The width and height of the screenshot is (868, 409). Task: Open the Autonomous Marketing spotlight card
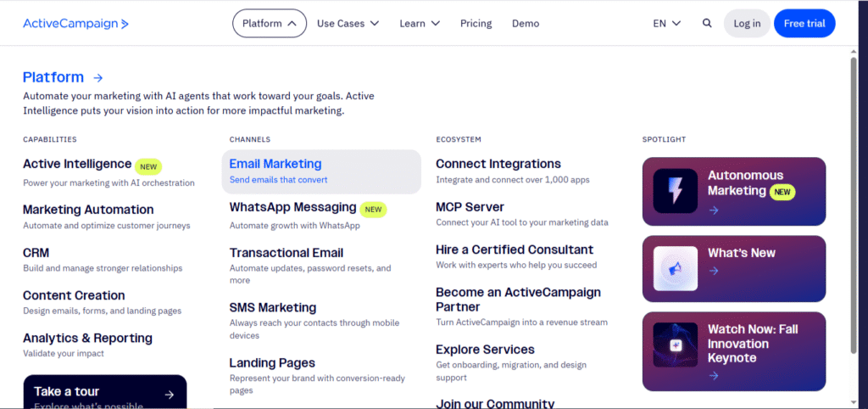click(x=734, y=191)
